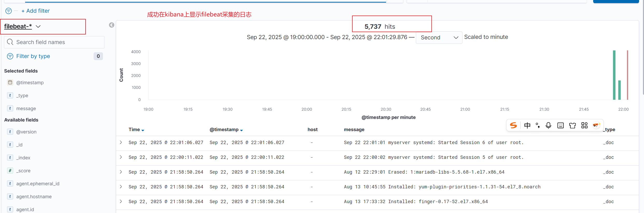Viewport: 644px width, 213px height.
Task: Click the Sogou input method logo
Action: (x=513, y=125)
